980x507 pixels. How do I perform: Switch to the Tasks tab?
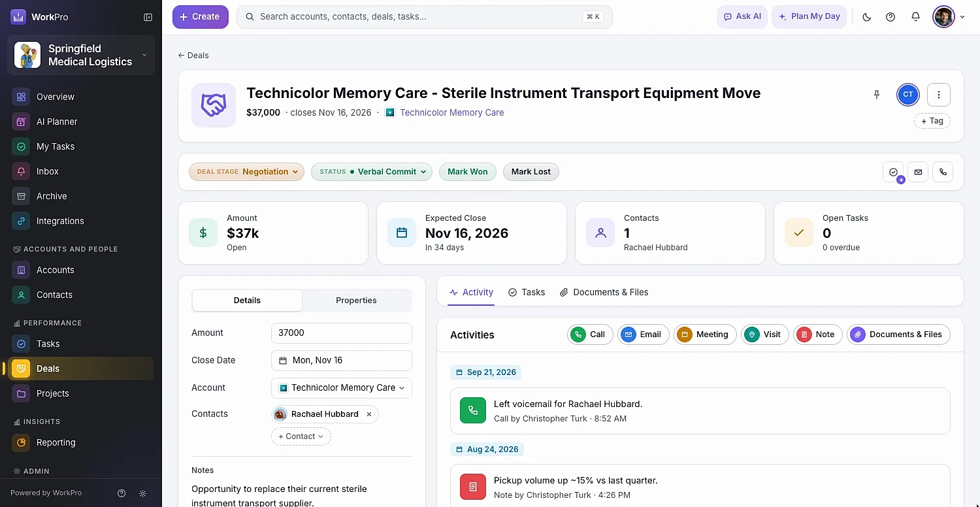click(x=527, y=292)
